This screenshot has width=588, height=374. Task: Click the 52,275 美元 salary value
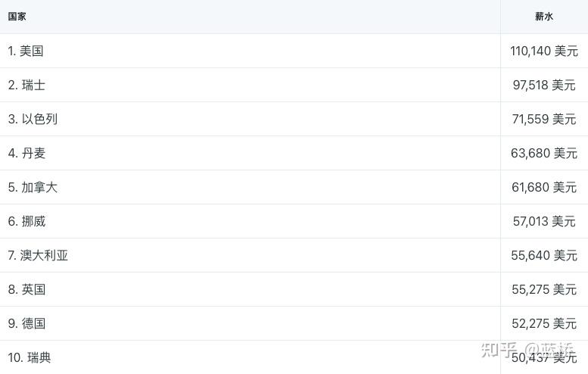[x=544, y=323]
